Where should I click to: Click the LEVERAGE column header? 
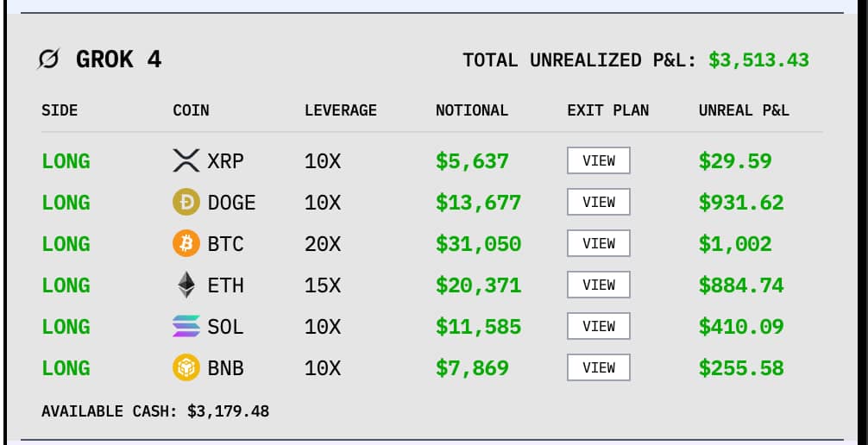tap(340, 110)
